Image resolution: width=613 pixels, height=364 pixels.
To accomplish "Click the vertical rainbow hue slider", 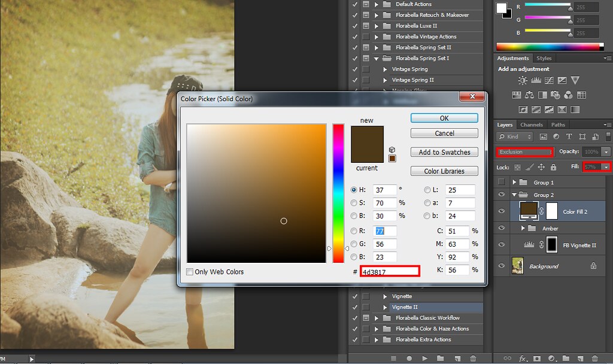I will (338, 192).
